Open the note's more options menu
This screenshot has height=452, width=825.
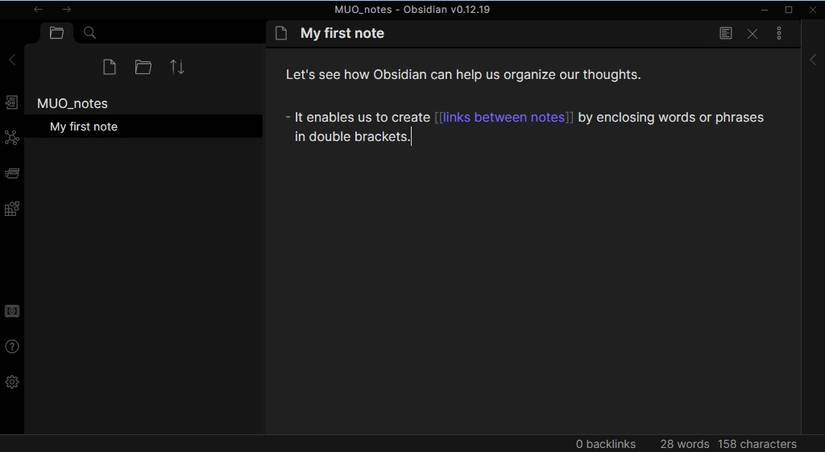[x=779, y=33]
